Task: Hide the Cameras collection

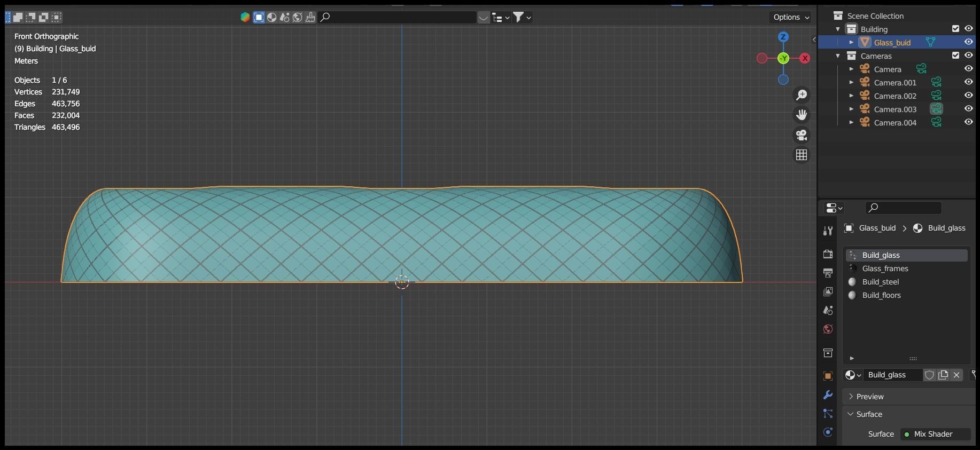Action: [x=968, y=56]
